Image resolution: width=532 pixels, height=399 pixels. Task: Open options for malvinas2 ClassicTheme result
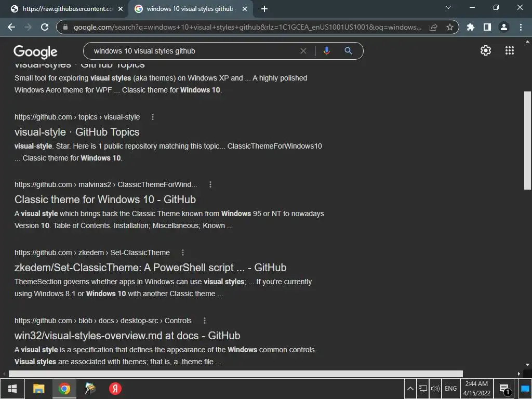tap(210, 184)
